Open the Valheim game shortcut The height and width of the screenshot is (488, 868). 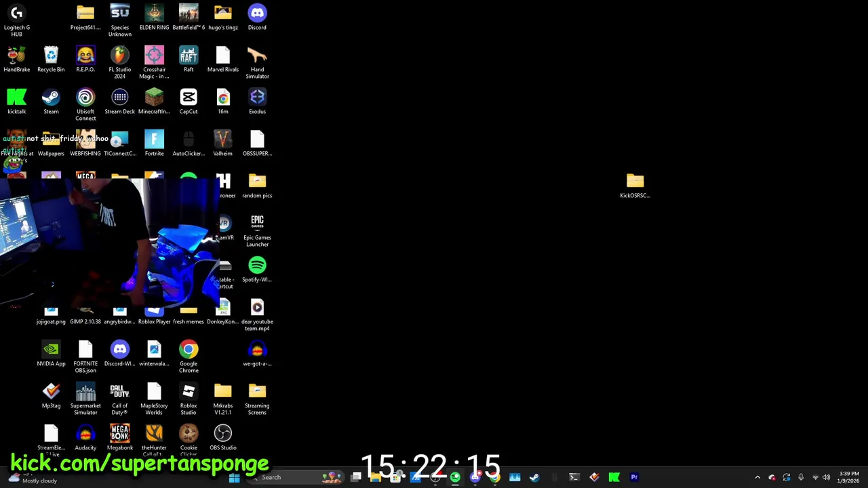pyautogui.click(x=223, y=144)
